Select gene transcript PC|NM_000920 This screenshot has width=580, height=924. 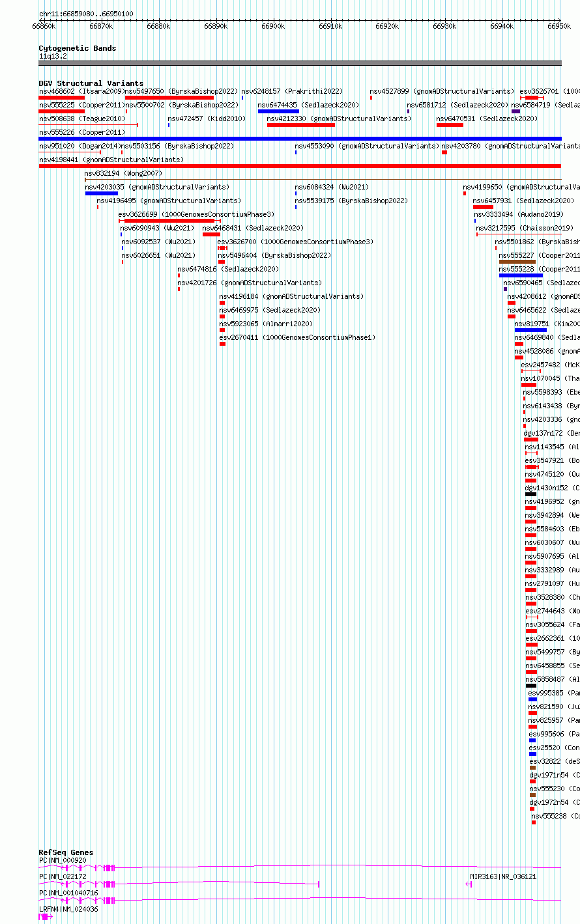(300, 867)
